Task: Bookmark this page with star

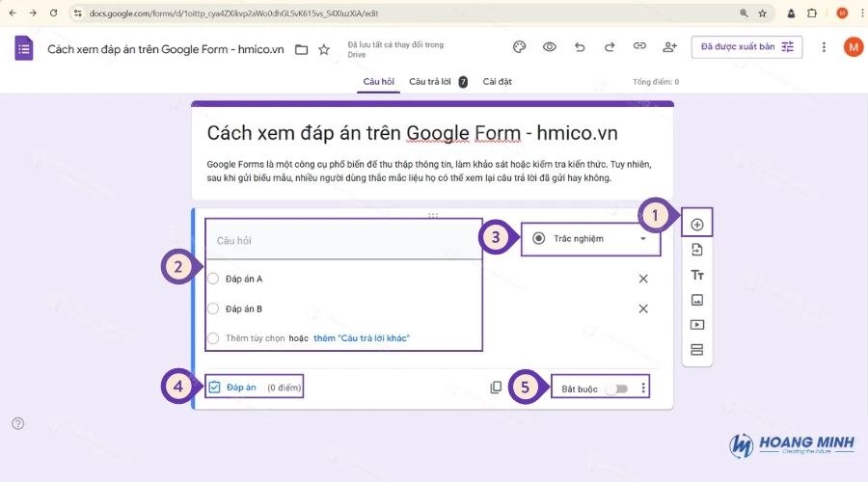Action: point(762,13)
